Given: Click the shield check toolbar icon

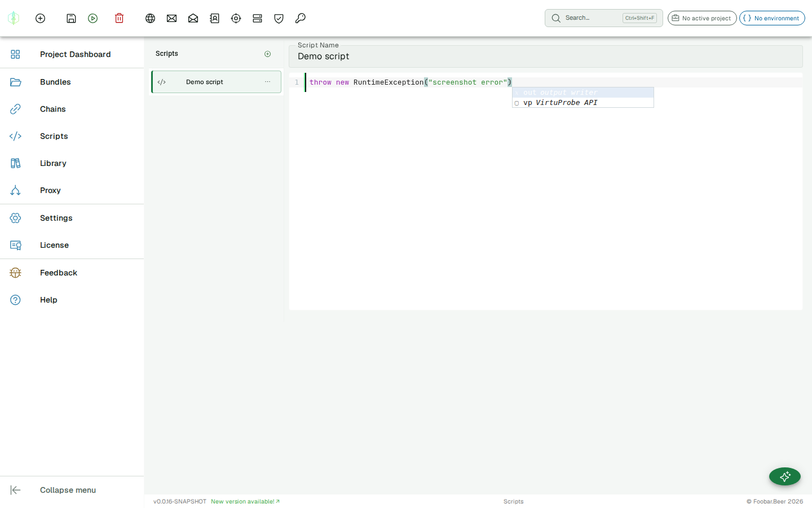Looking at the screenshot, I should coord(279,18).
